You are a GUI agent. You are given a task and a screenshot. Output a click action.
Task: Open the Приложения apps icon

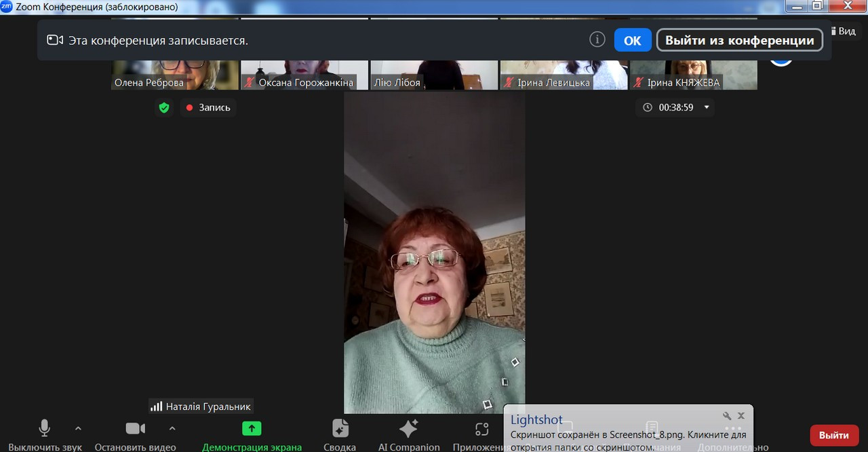(x=481, y=428)
